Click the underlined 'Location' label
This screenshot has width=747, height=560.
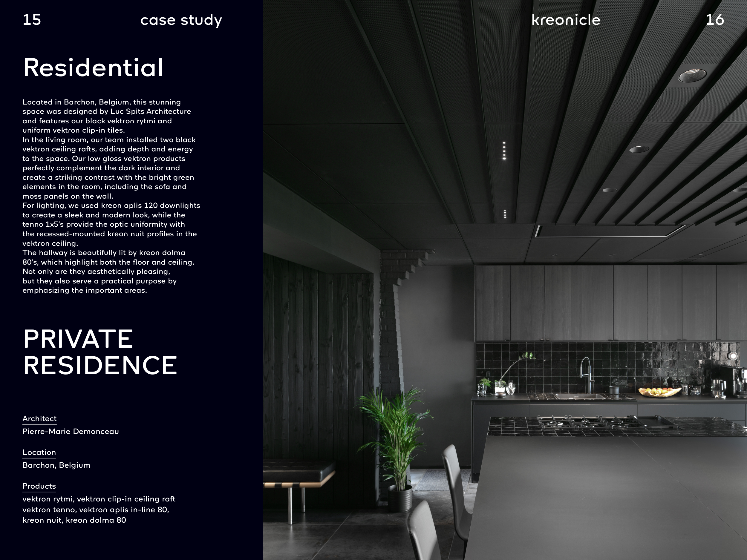pyautogui.click(x=39, y=452)
